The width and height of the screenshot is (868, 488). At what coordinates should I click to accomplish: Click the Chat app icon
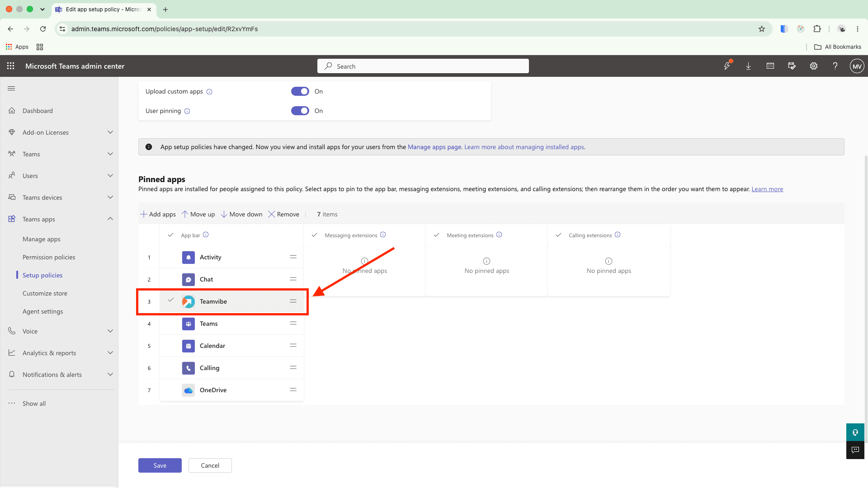189,279
